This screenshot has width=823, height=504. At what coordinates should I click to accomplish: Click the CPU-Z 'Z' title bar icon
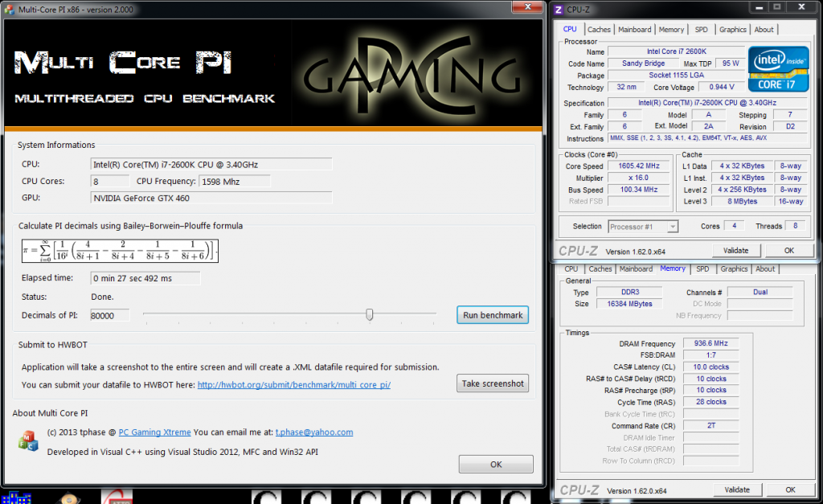(x=559, y=10)
